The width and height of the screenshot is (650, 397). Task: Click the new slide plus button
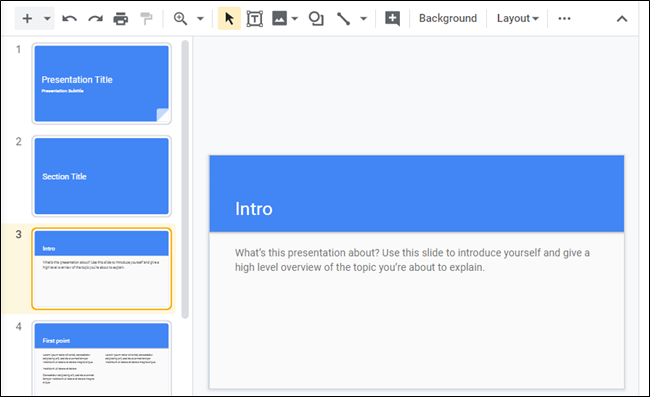[27, 19]
